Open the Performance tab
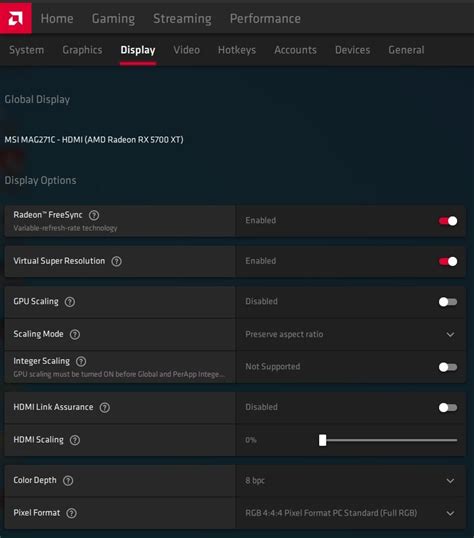 click(265, 19)
